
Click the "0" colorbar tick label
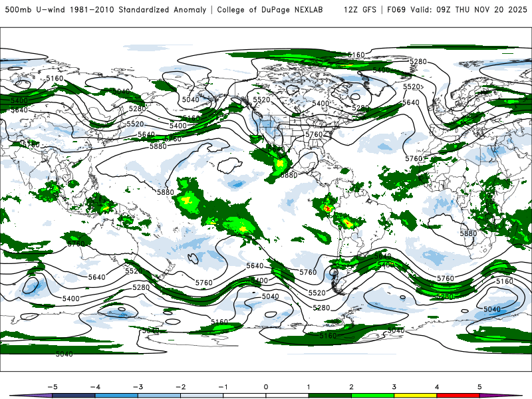[x=266, y=387]
